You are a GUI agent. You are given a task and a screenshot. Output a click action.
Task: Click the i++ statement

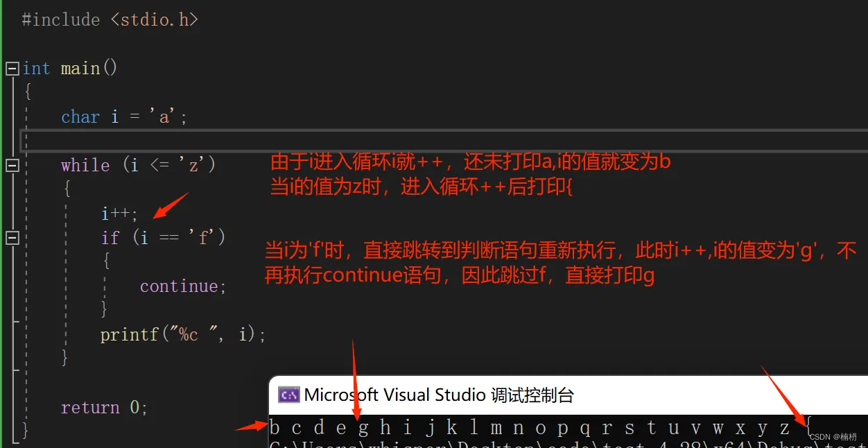119,214
